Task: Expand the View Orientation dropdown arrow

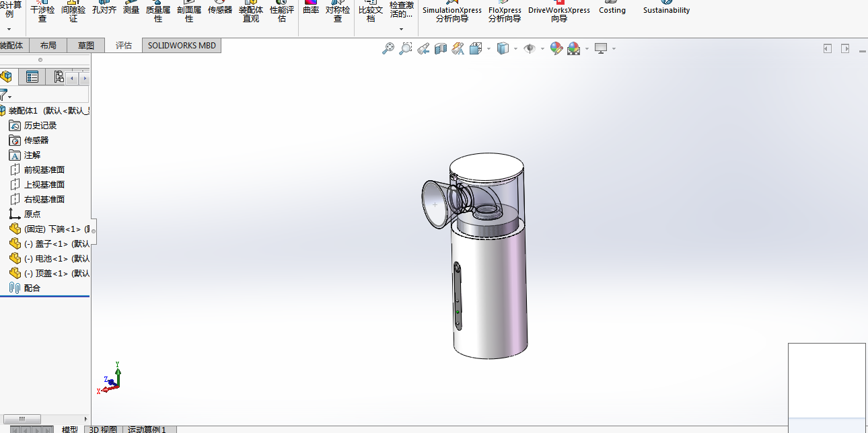Action: [487, 48]
